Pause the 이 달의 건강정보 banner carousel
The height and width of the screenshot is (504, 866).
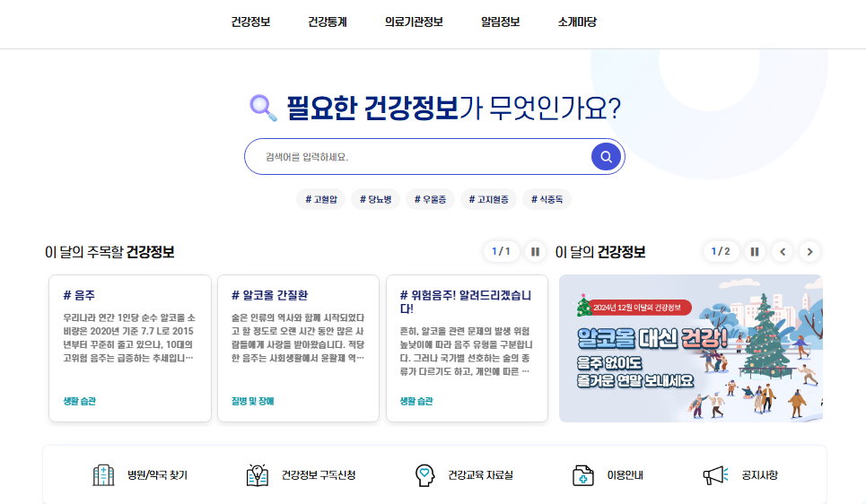tap(755, 252)
